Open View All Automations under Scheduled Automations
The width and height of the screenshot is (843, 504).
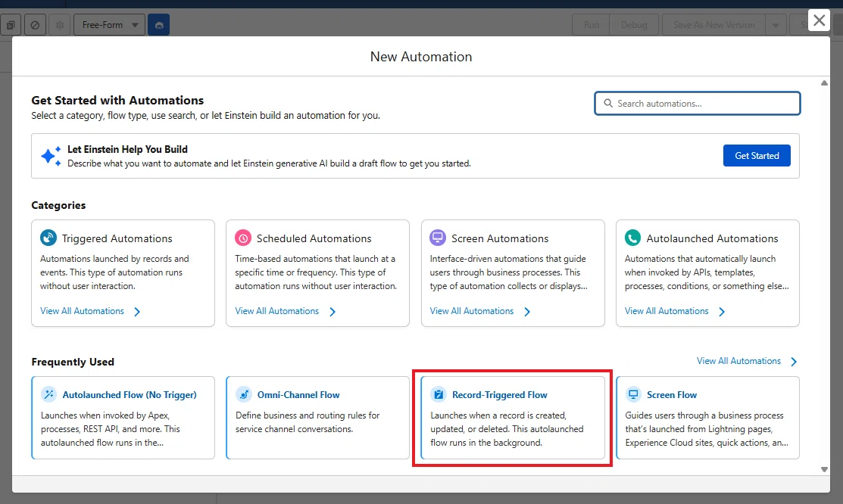pyautogui.click(x=285, y=311)
